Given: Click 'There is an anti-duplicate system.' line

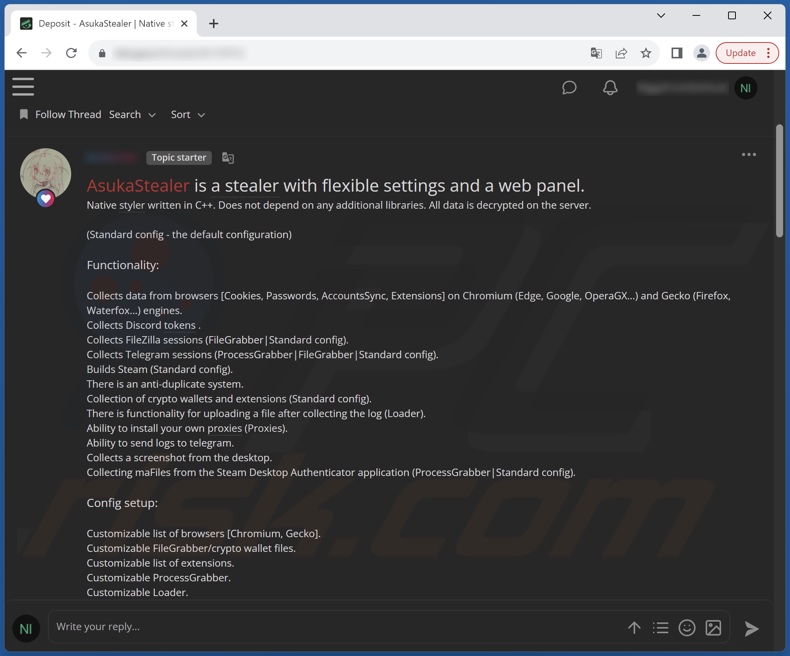Looking at the screenshot, I should pos(165,384).
